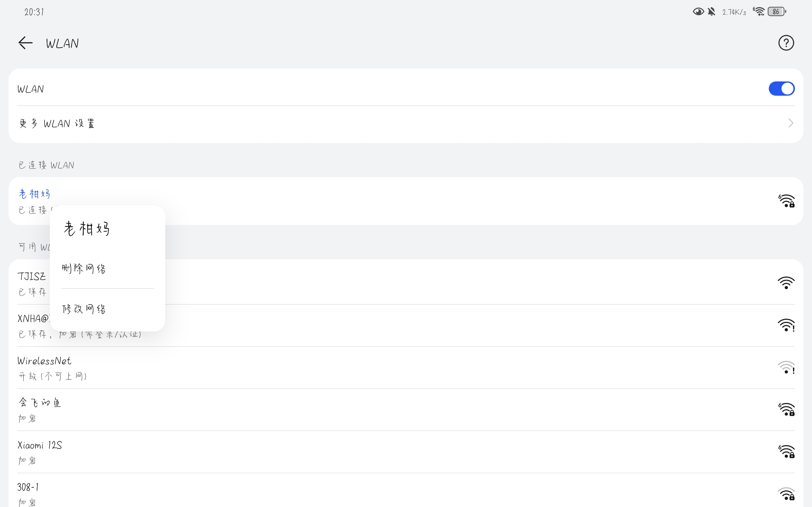
Task: Tap the connected network 老相妈
Action: [x=406, y=201]
